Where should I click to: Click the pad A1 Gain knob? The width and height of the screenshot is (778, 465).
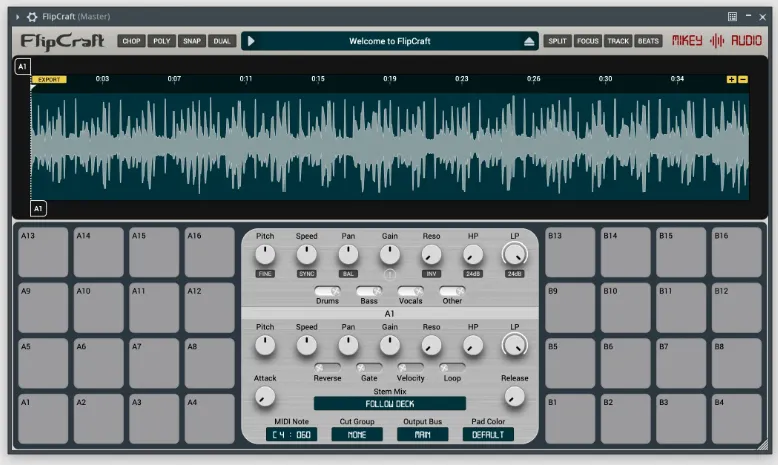click(390, 345)
